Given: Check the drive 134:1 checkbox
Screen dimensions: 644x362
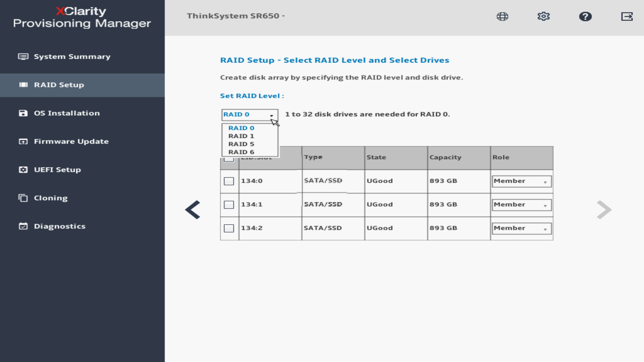Looking at the screenshot, I should point(229,205).
